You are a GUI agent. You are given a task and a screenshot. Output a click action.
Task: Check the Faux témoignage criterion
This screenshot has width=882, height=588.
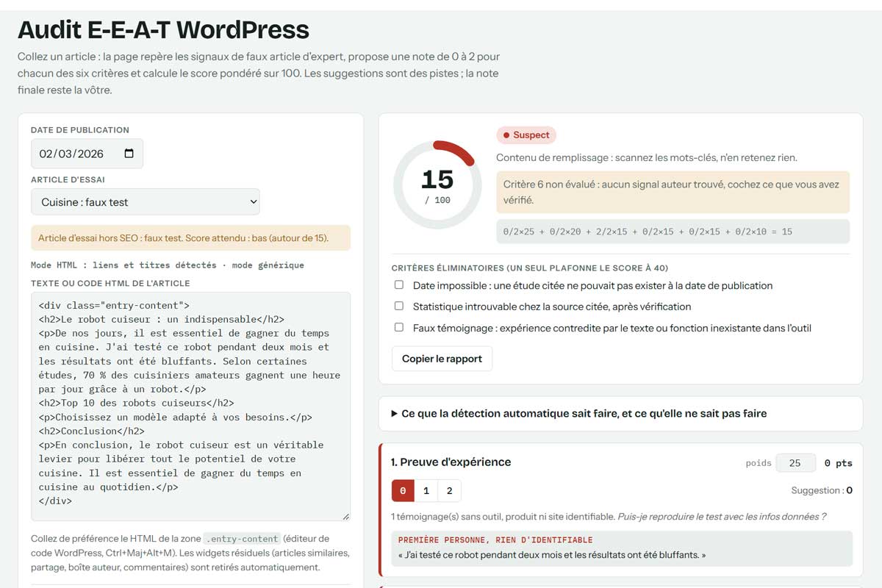coord(399,328)
